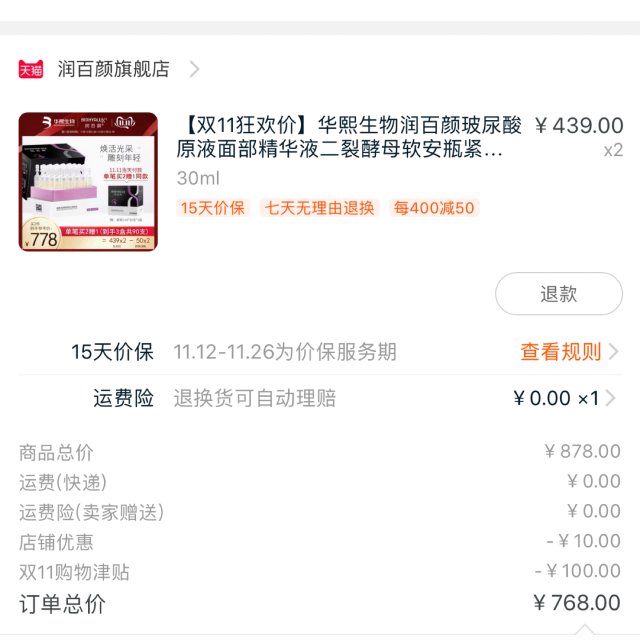The height and width of the screenshot is (640, 640).
Task: Tap the 订单总价 ¥768.00 amount
Action: [x=577, y=603]
